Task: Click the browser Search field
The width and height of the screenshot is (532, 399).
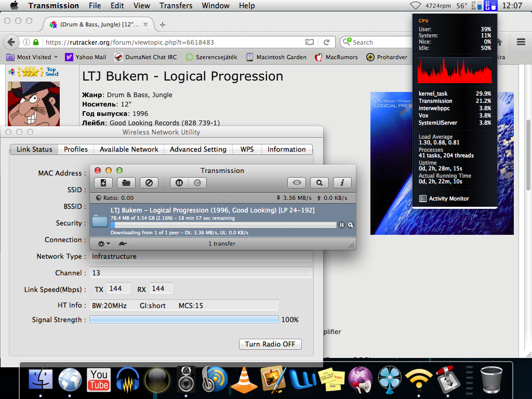Action: click(377, 42)
